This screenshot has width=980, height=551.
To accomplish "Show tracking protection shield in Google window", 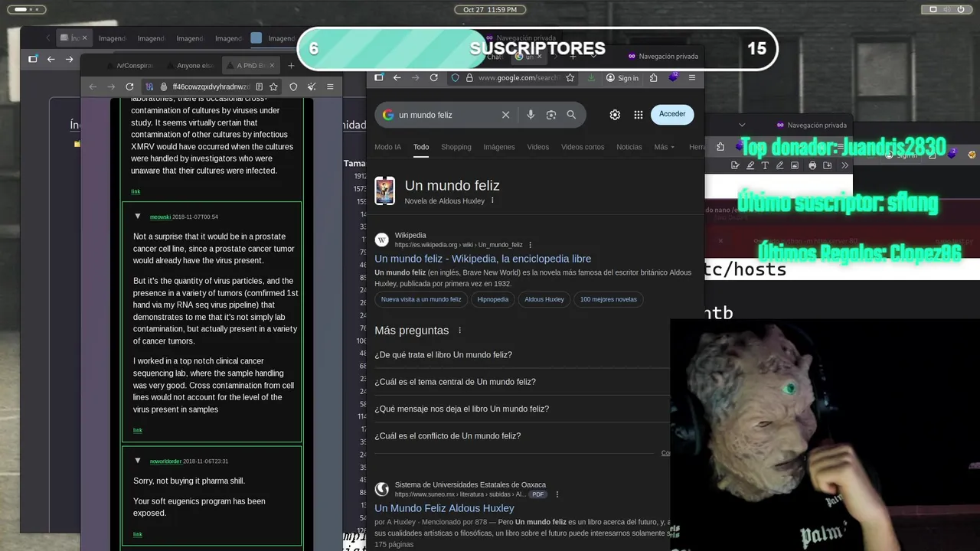I will 456,77.
